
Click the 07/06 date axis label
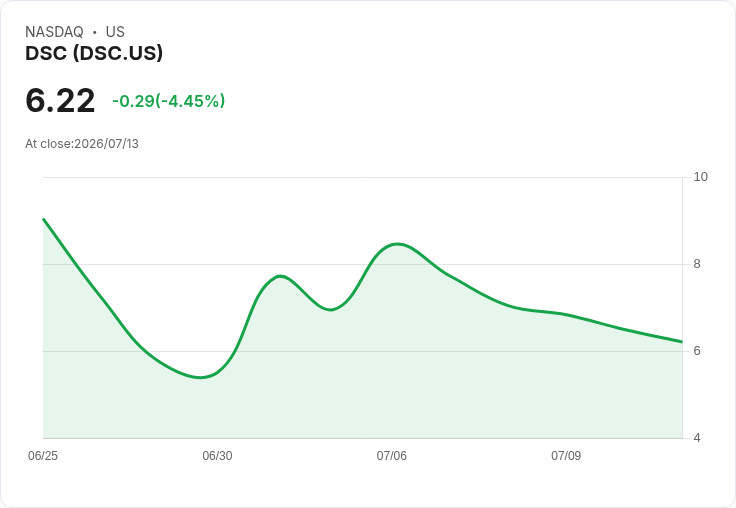391,456
